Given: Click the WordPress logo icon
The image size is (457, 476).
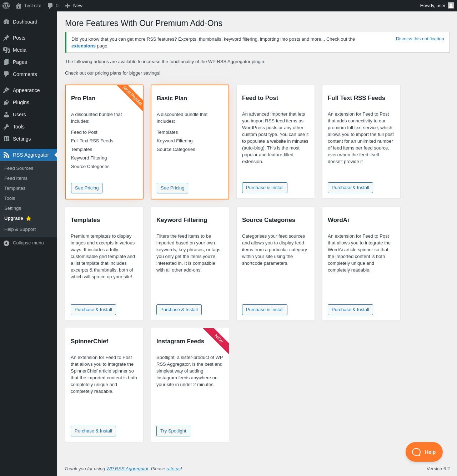Looking at the screenshot, I should tap(6, 6).
